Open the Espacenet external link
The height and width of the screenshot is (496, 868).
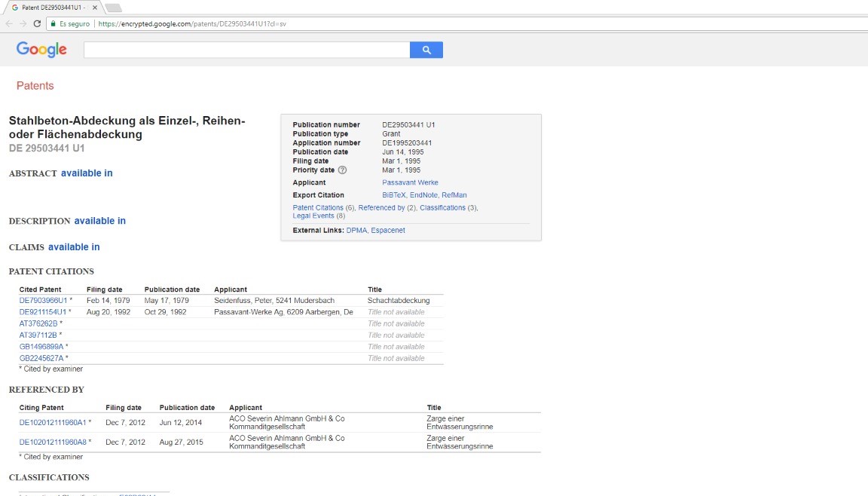click(x=388, y=231)
